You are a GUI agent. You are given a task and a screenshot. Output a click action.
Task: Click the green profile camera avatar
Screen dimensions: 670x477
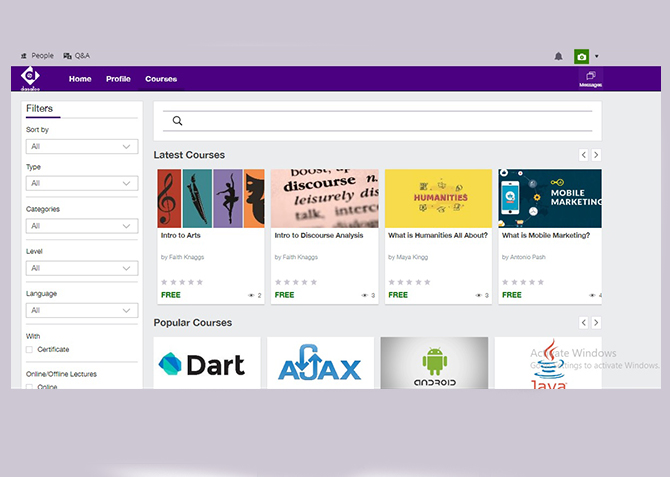tap(582, 57)
